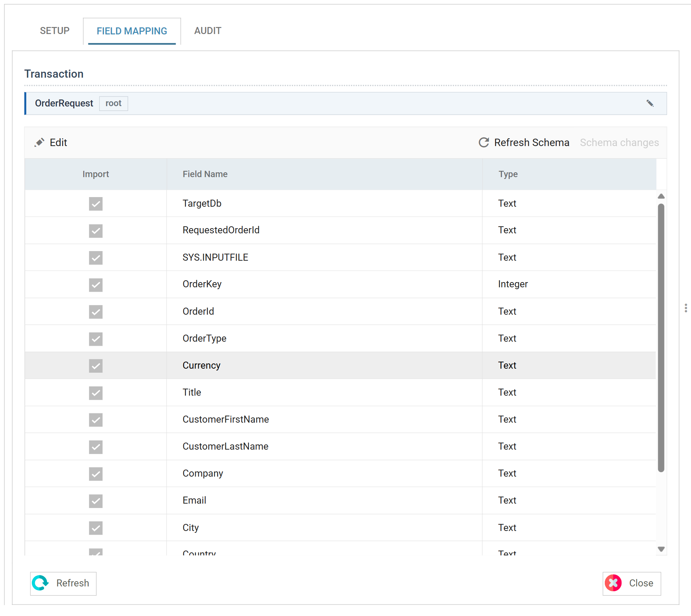Click the Refresh button at bottom left
Image resolution: width=691 pixels, height=616 pixels.
(x=63, y=583)
